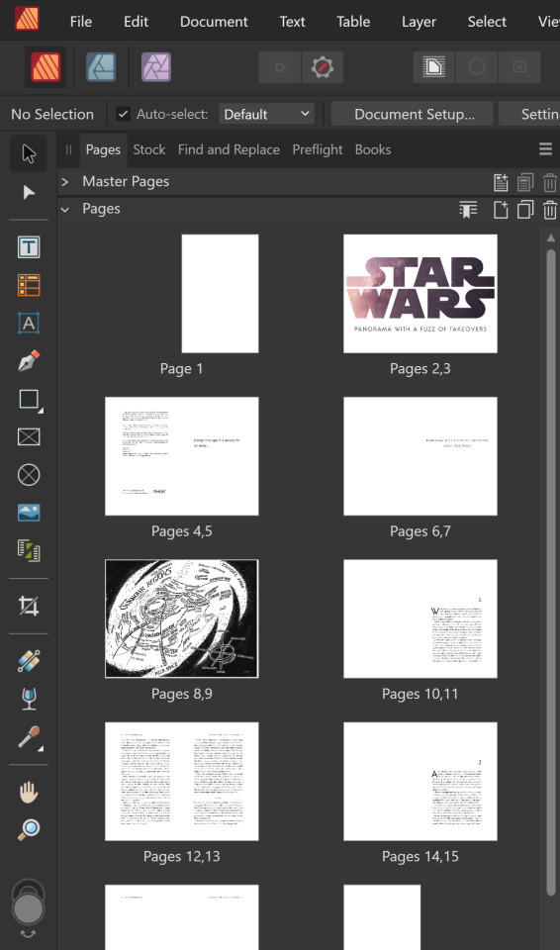Select Pages 8,9 galaxy map spread
560x950 pixels.
182,618
